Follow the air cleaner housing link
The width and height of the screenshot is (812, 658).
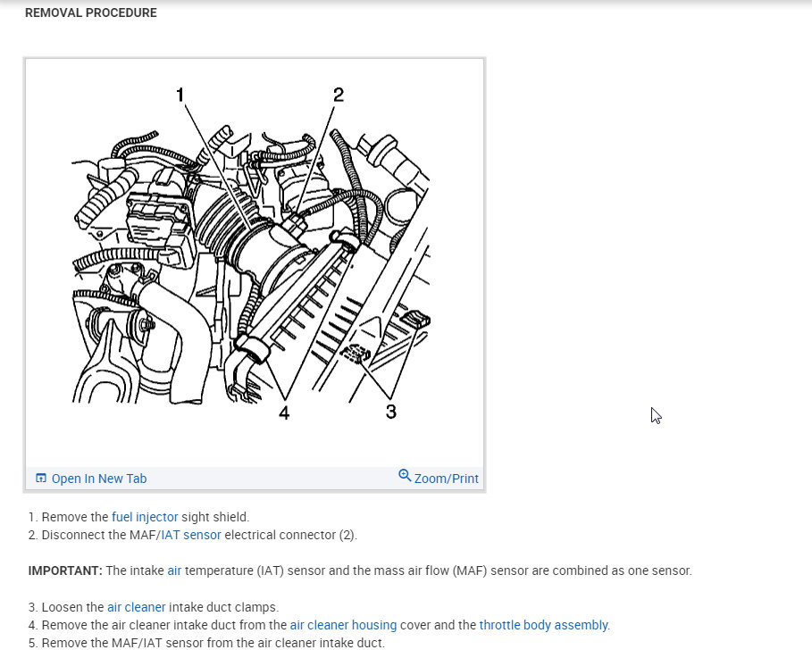tap(343, 625)
